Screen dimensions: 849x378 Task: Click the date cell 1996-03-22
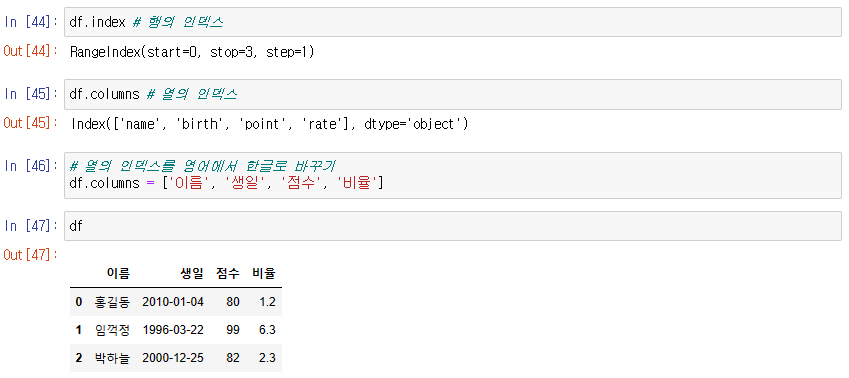(173, 330)
